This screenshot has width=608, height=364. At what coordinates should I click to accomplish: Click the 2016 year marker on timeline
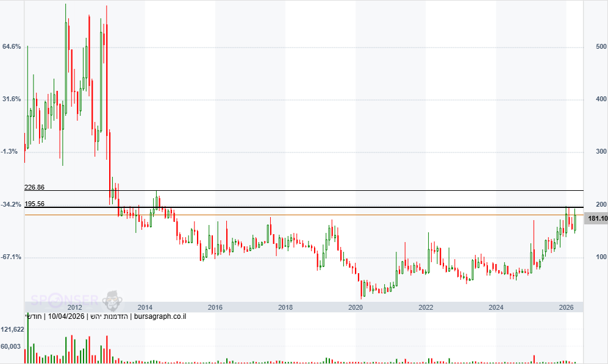point(215,307)
